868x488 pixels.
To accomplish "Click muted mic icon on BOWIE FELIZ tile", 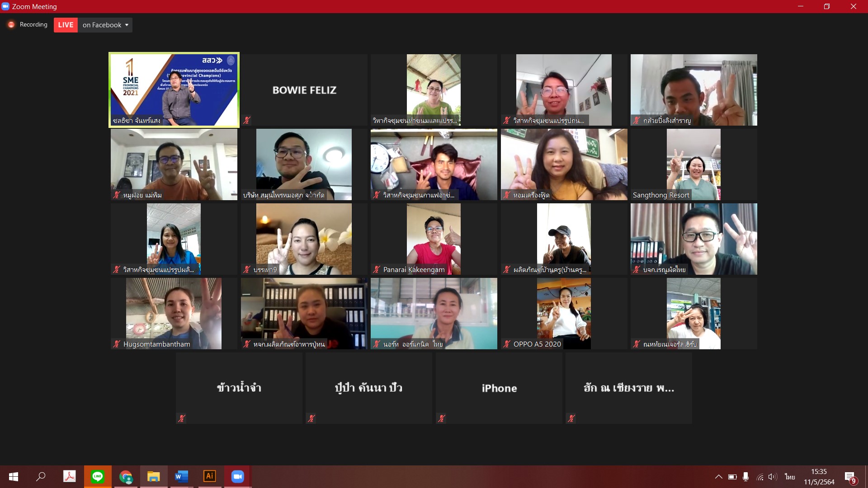I will pyautogui.click(x=247, y=120).
